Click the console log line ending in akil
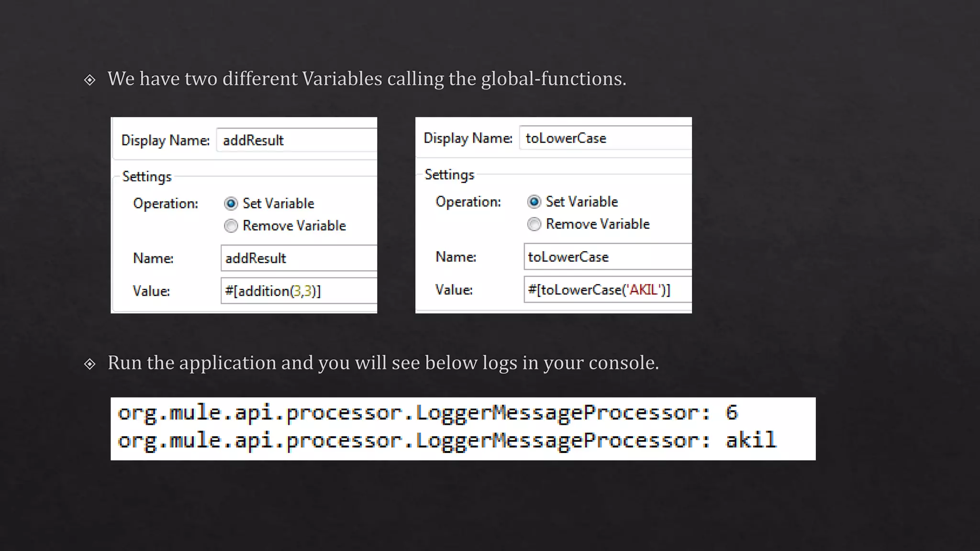 point(446,441)
